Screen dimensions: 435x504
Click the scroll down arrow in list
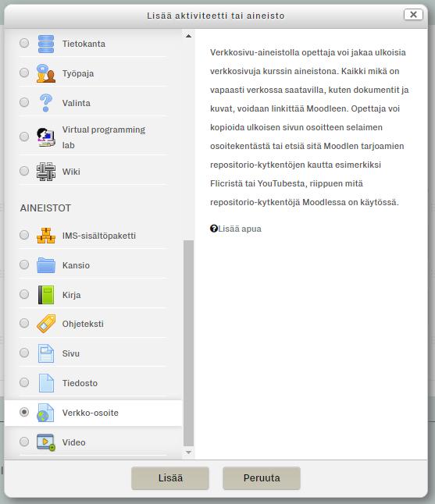point(188,453)
